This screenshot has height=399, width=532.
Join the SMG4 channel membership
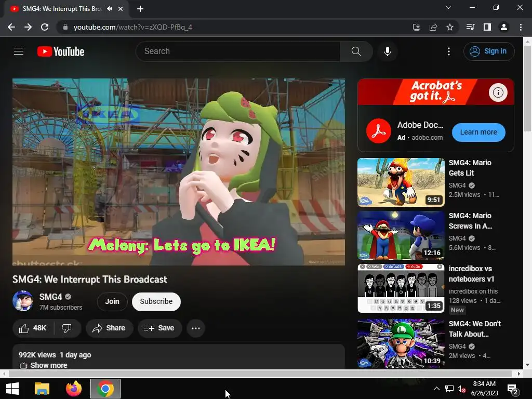[x=112, y=301]
